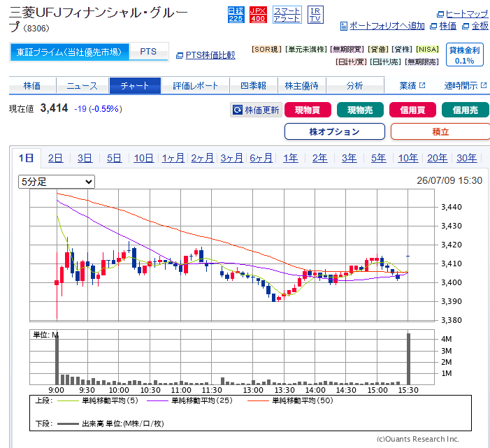The width and height of the screenshot is (490, 448).
Task: Click the 株価更新 refresh button label
Action: tap(262, 110)
